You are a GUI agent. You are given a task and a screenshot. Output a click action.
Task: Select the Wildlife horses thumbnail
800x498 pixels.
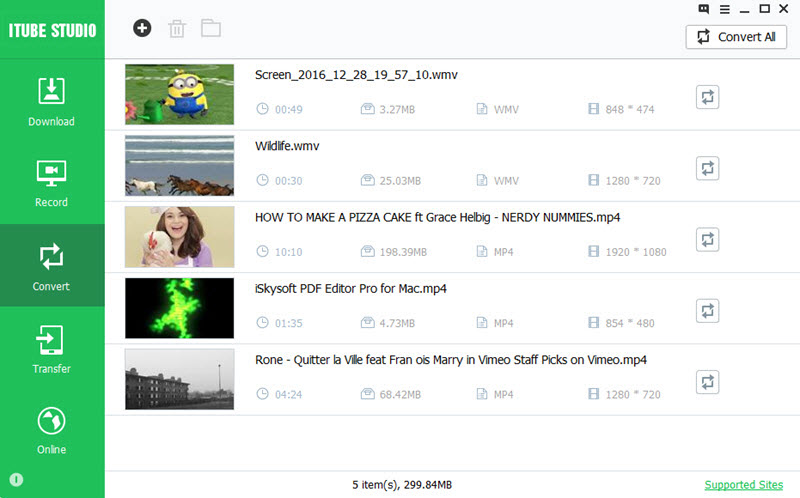point(180,165)
